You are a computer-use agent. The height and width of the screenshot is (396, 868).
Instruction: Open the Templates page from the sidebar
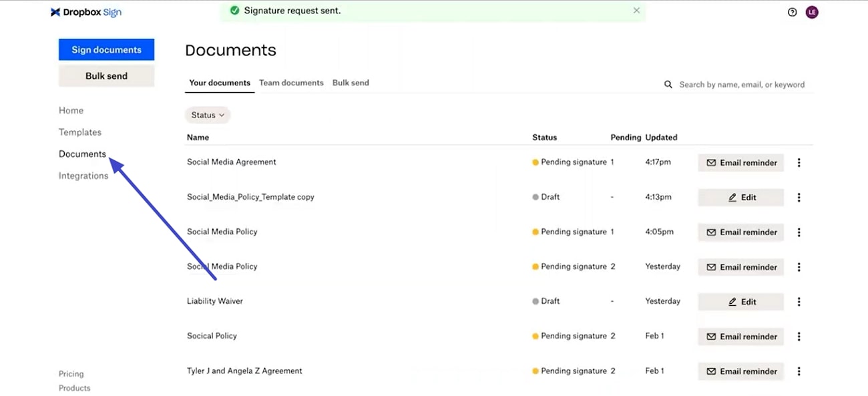79,132
